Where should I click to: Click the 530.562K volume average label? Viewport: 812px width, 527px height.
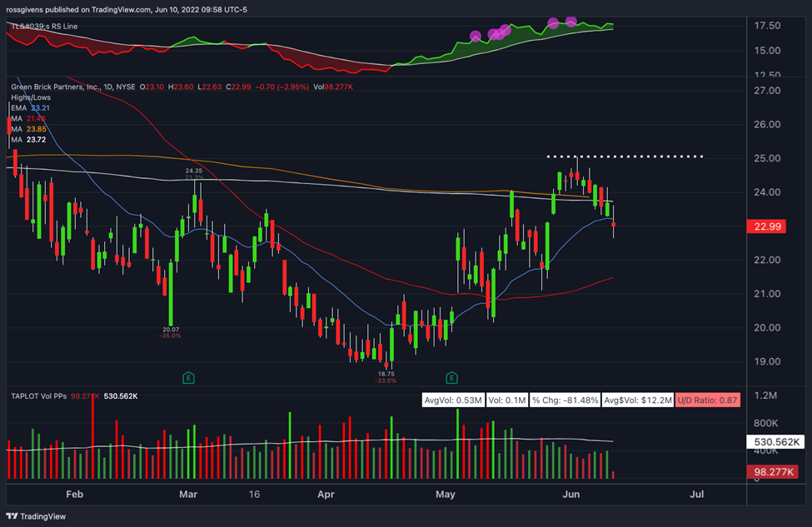tap(777, 442)
